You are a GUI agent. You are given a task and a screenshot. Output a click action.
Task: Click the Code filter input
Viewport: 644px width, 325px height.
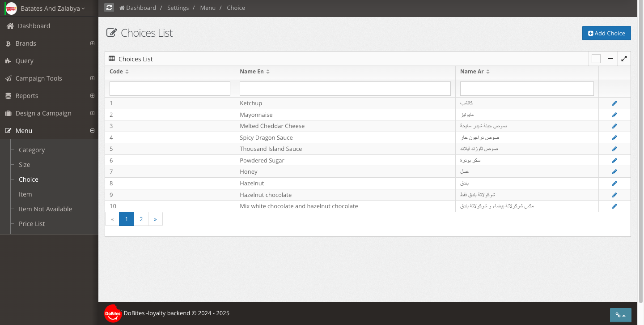pyautogui.click(x=170, y=89)
